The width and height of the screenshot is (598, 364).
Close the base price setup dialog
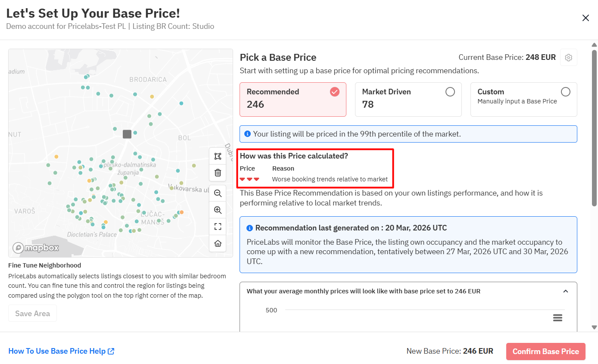tap(586, 18)
